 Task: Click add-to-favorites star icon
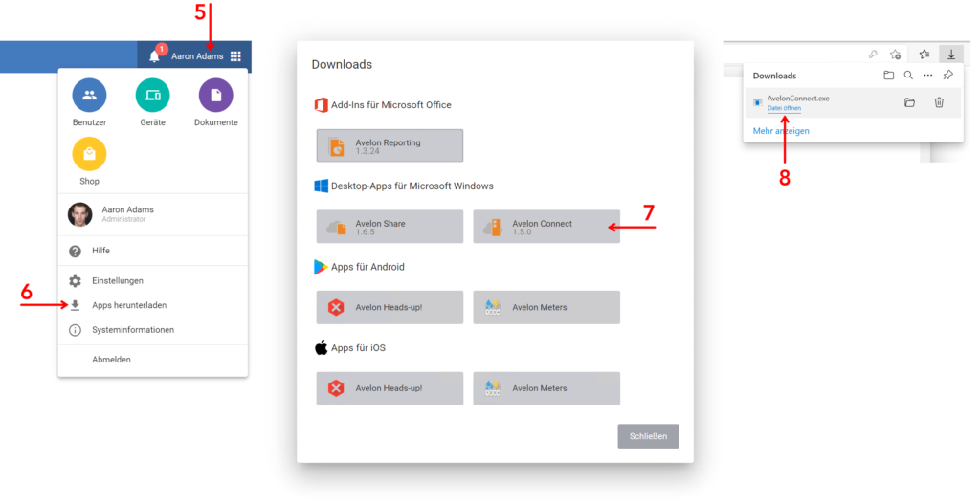[x=896, y=55]
